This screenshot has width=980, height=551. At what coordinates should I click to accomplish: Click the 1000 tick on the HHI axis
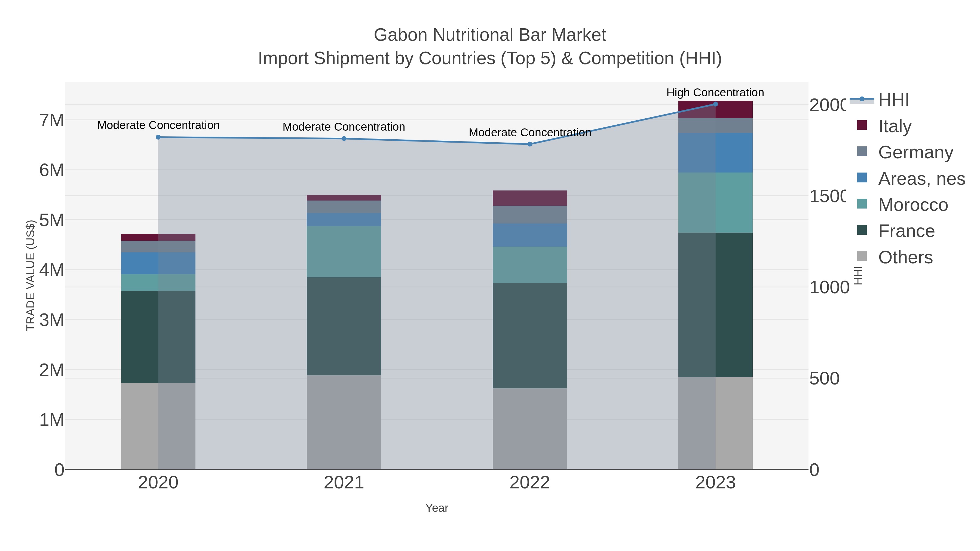[x=829, y=288]
